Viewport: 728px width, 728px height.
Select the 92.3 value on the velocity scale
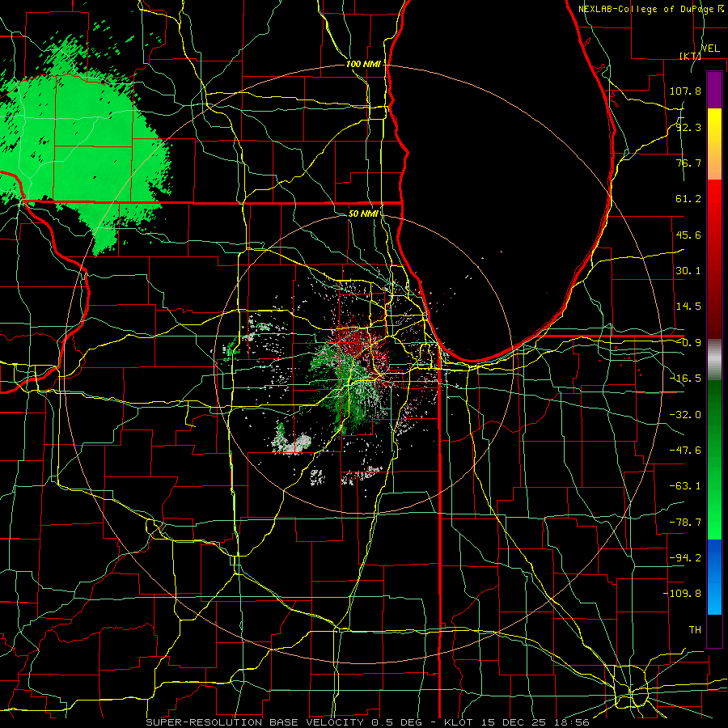(688, 127)
